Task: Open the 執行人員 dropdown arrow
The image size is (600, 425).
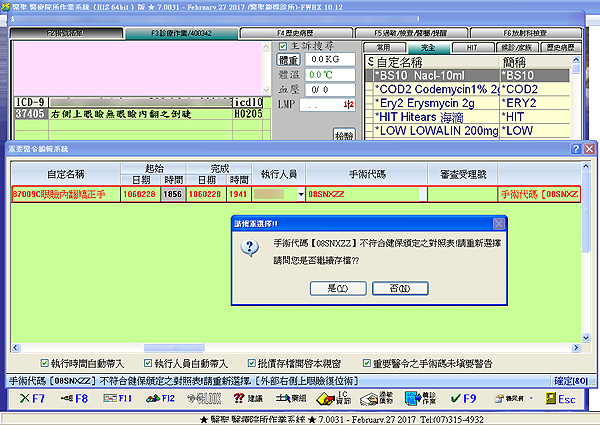Action: tap(299, 192)
